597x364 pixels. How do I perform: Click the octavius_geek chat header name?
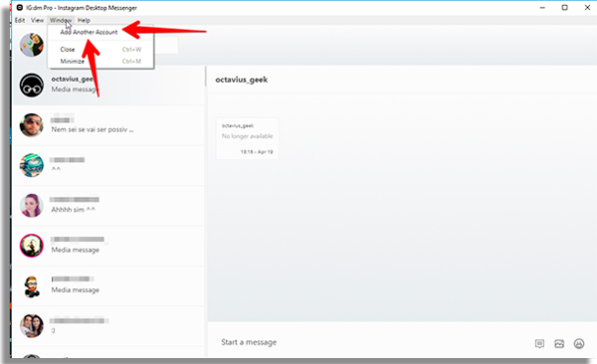tap(242, 80)
